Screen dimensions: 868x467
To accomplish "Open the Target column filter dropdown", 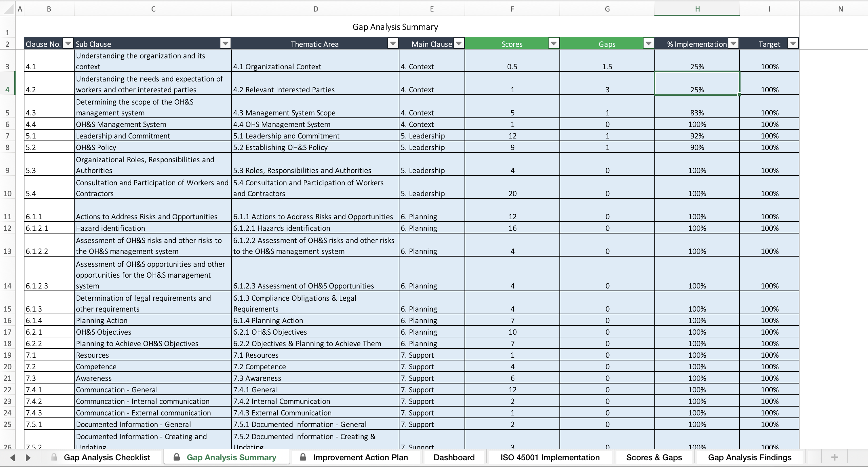I will pyautogui.click(x=793, y=44).
